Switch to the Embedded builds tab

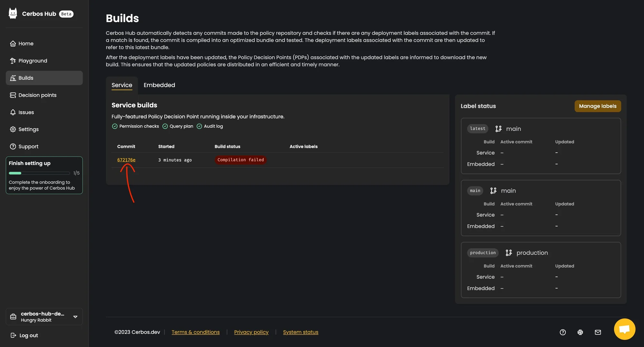pos(159,85)
